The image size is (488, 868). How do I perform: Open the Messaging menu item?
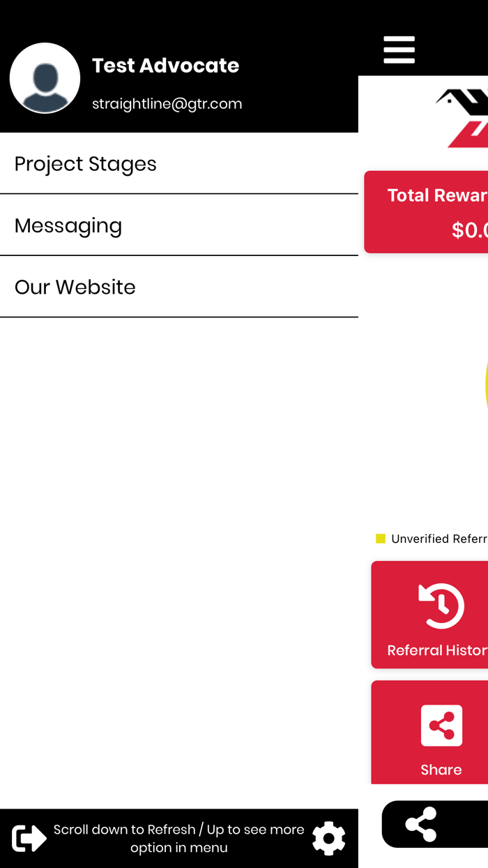coord(179,225)
